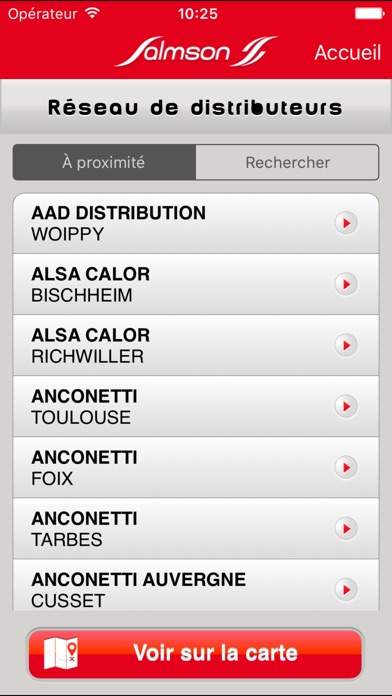The height and width of the screenshot is (696, 392).
Task: Tap the arrow icon for Alsa Calor Bischheim
Action: point(346,284)
